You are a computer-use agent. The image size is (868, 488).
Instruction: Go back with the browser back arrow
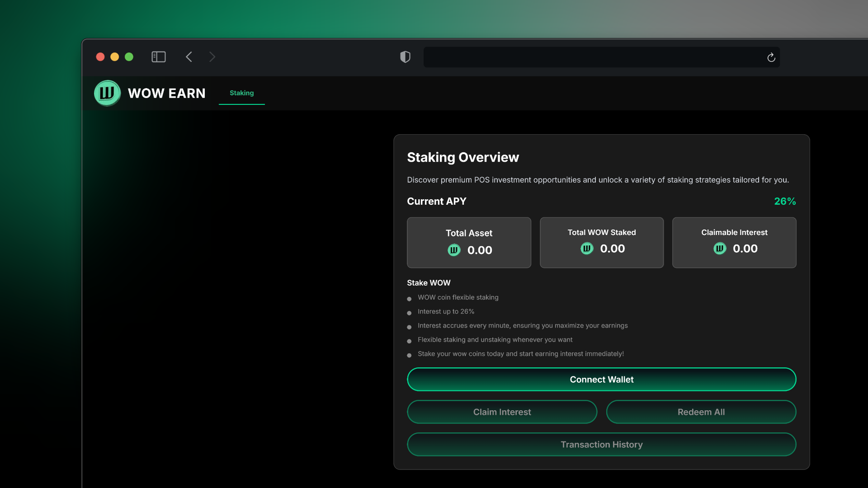coord(189,57)
